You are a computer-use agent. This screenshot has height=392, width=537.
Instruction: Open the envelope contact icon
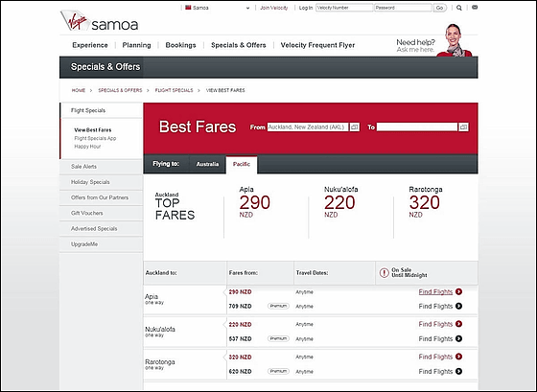click(475, 8)
